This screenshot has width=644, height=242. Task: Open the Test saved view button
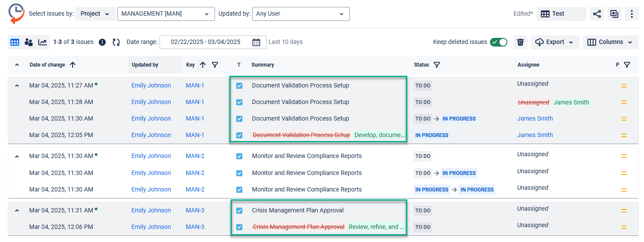tap(561, 14)
